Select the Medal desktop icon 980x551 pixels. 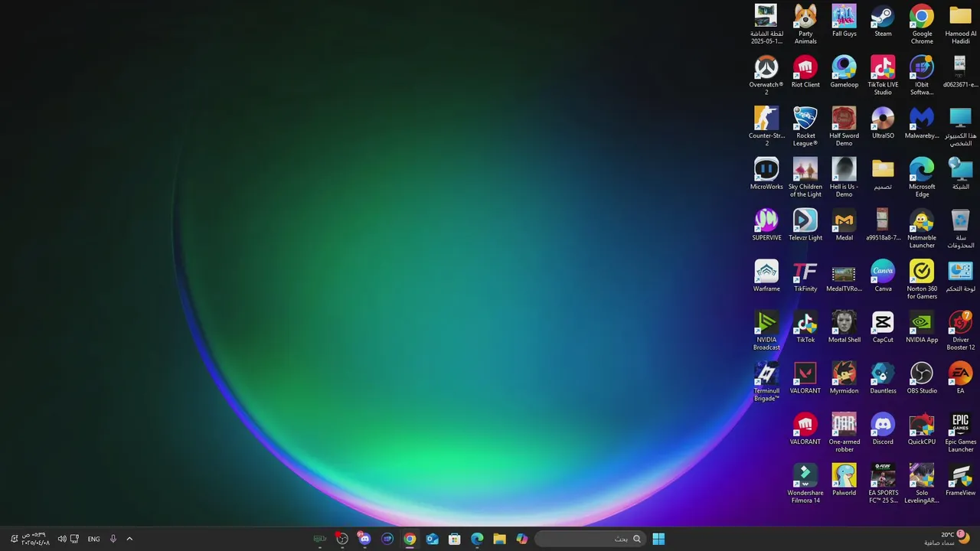click(844, 225)
